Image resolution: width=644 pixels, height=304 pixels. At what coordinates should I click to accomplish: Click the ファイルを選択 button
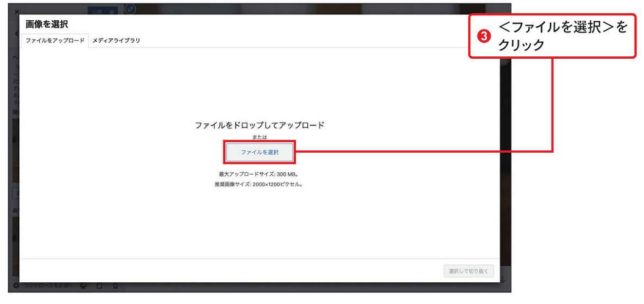(x=259, y=152)
